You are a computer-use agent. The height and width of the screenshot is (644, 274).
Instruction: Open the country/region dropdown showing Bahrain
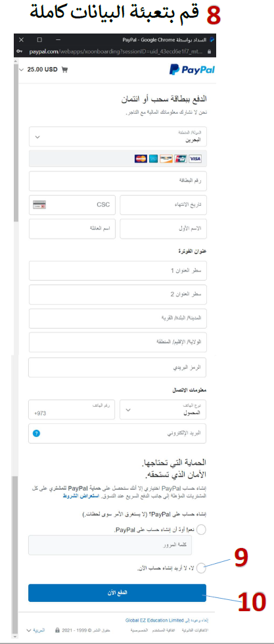(x=118, y=137)
